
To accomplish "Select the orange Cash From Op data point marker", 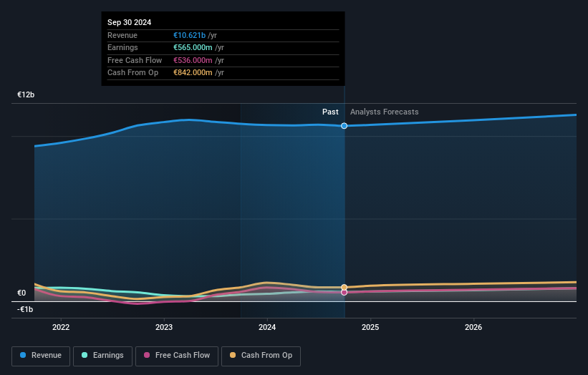I will 344,288.
